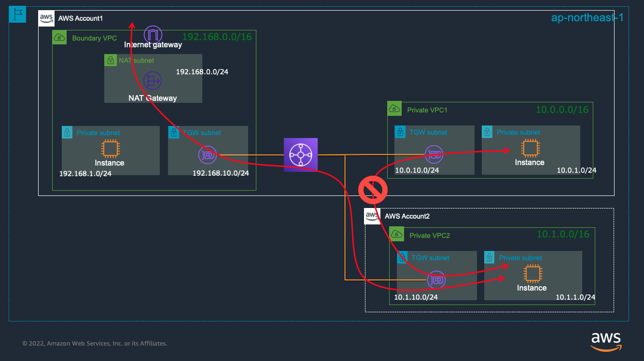644x361 pixels.
Task: Click the TGW attachment icon in Private VPC1
Action: (x=434, y=155)
